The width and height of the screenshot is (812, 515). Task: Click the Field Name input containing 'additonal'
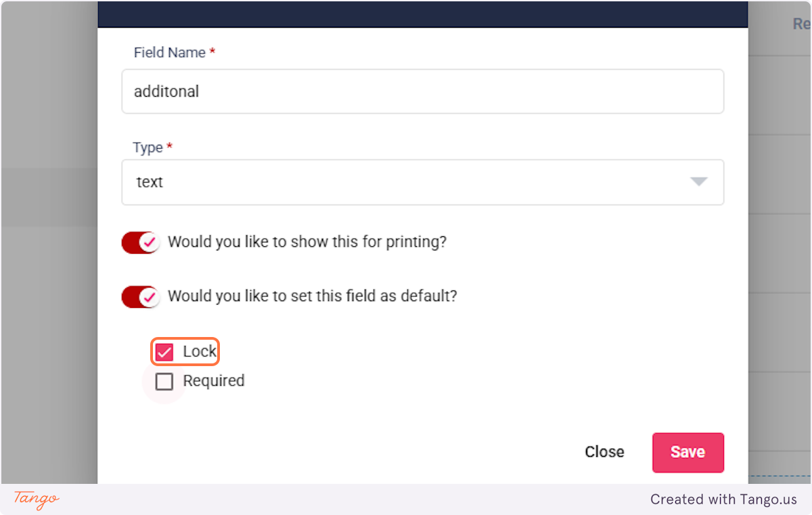point(423,91)
